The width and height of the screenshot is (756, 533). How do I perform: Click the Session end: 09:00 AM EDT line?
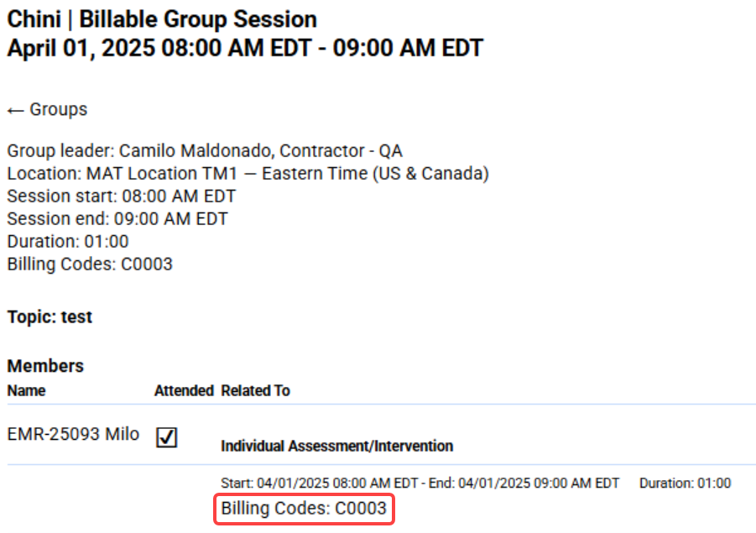(x=117, y=219)
